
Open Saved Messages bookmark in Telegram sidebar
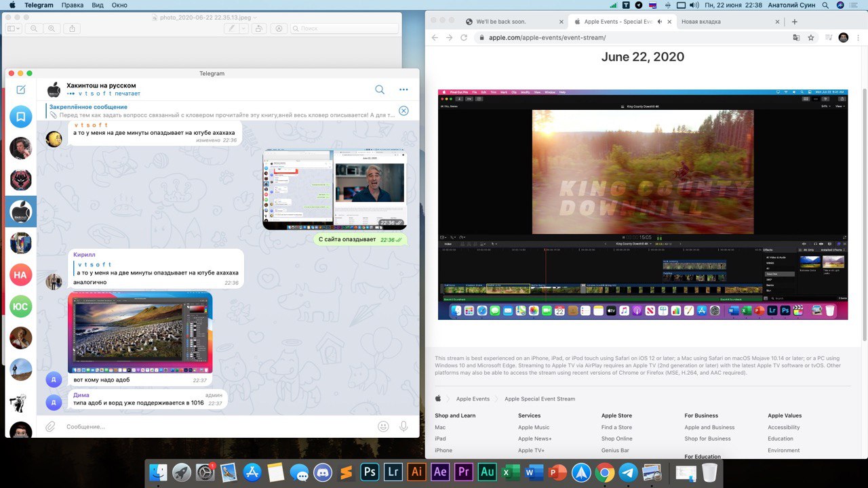21,117
